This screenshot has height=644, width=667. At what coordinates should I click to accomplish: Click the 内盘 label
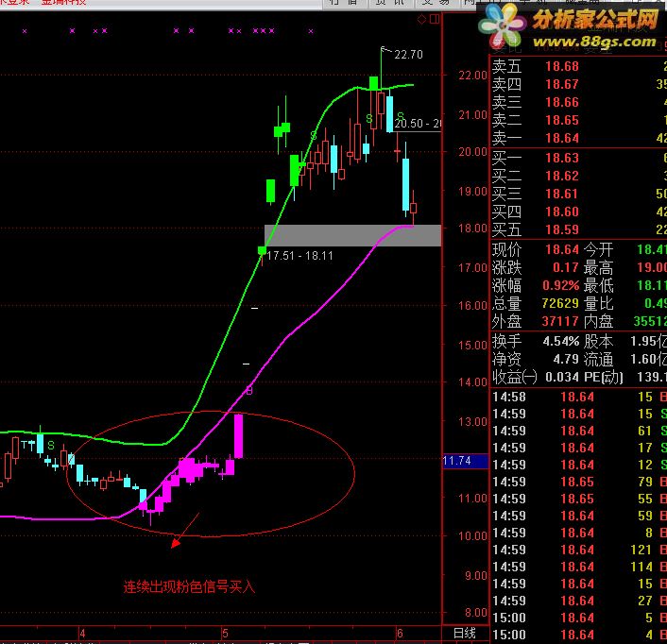pyautogui.click(x=598, y=321)
